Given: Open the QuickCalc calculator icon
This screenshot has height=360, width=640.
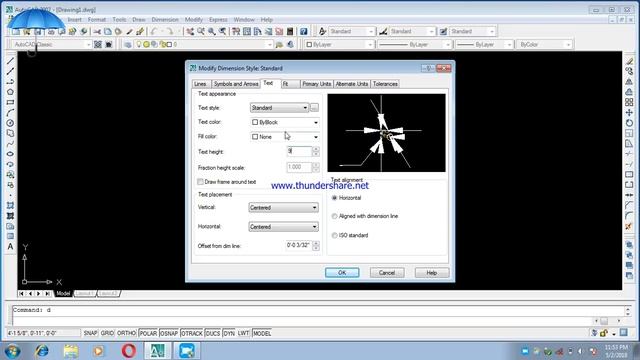Looking at the screenshot, I should (290, 31).
